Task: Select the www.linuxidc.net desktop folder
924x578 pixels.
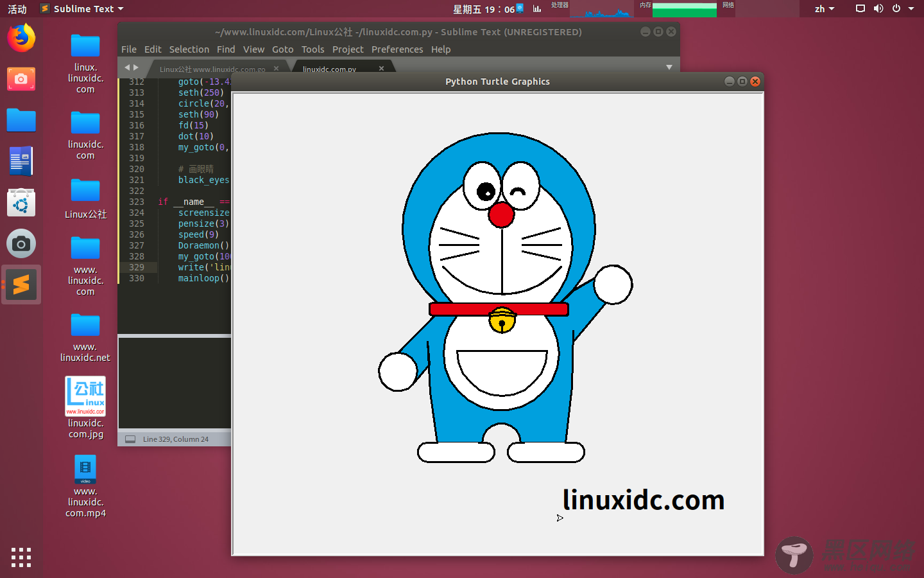Action: point(85,338)
